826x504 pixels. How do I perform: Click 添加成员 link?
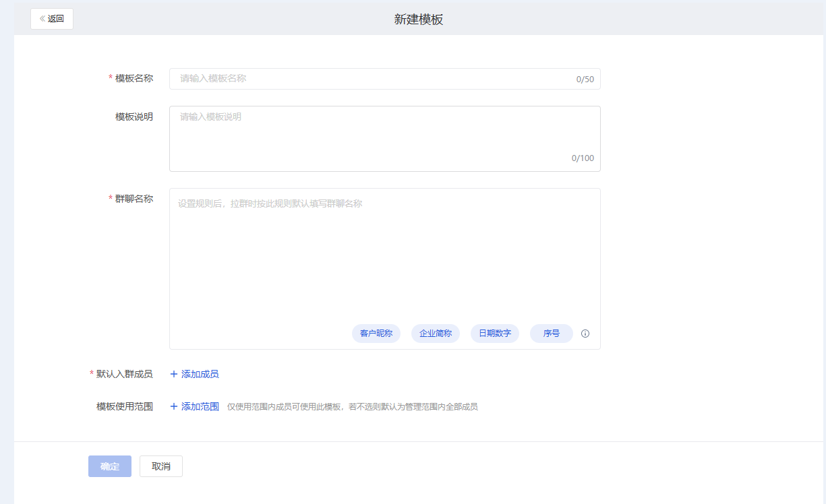(194, 374)
